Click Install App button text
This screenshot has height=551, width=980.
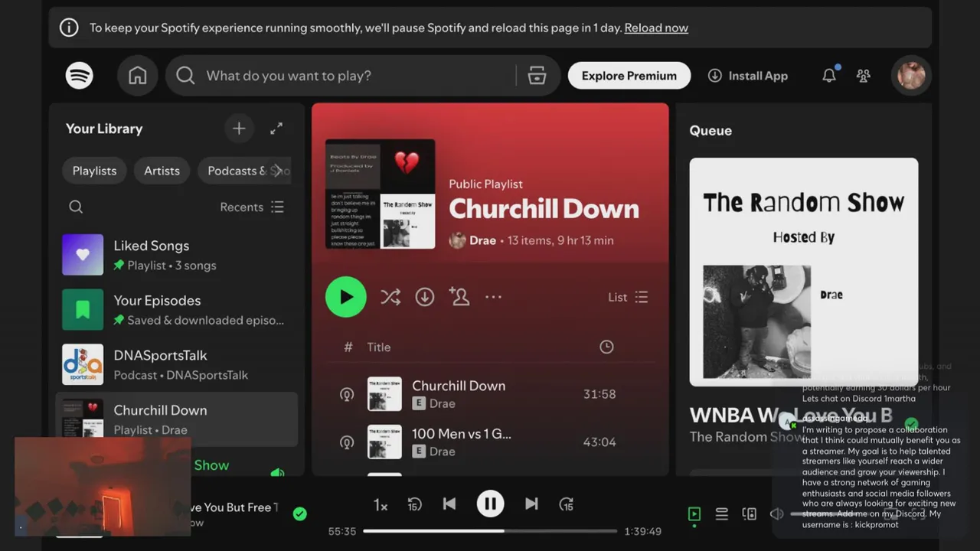point(758,76)
